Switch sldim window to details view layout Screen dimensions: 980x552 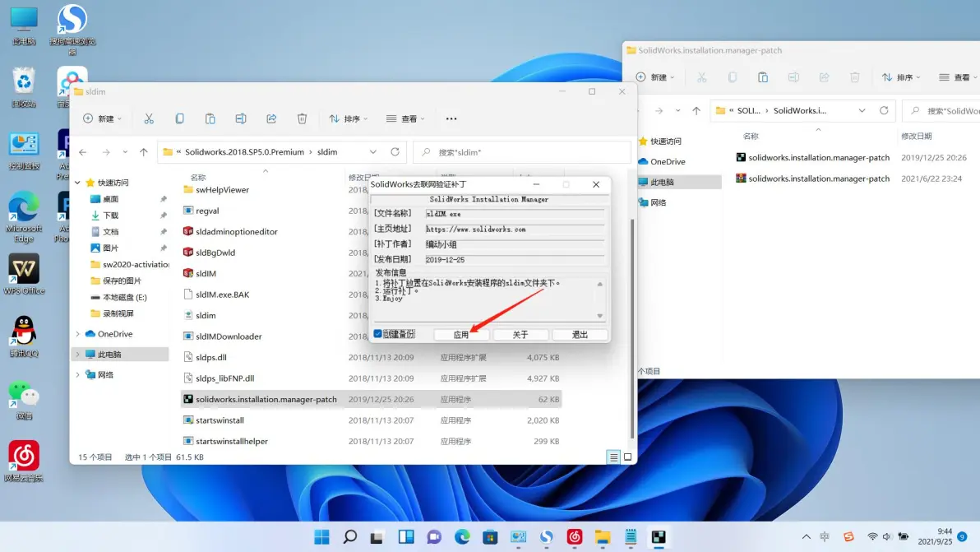[x=614, y=457]
